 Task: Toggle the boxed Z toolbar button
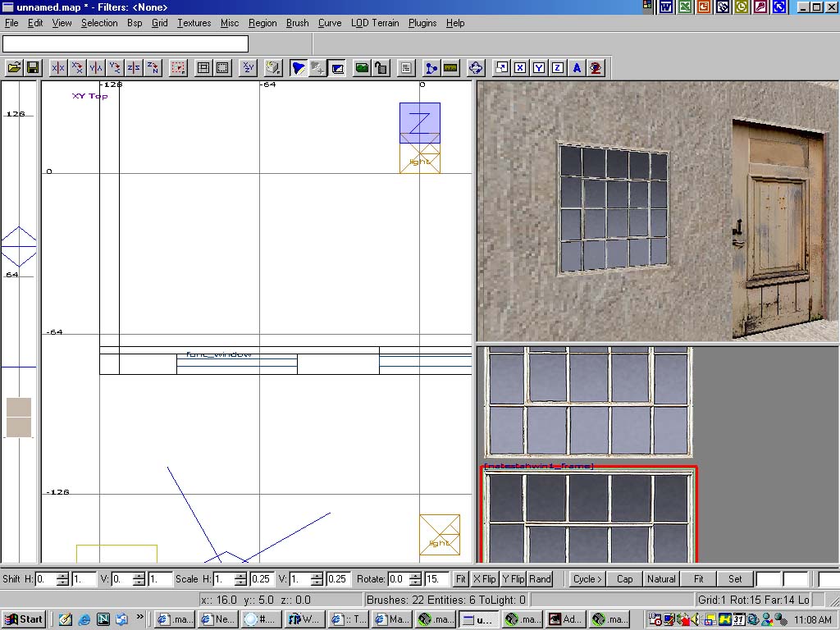[558, 68]
